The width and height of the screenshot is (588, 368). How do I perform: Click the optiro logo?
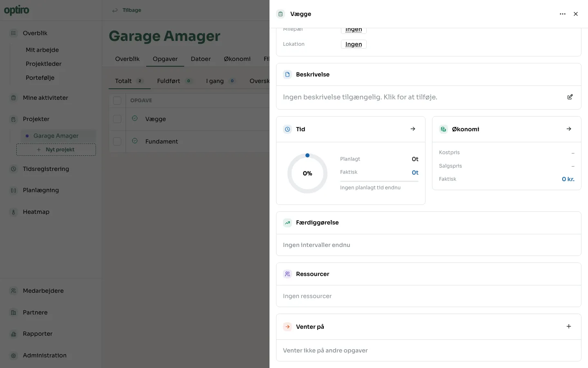click(16, 10)
